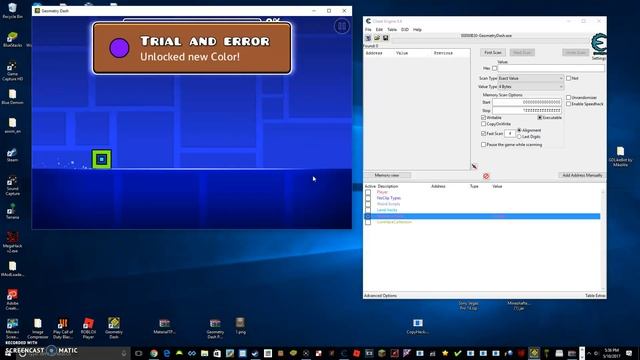The height and width of the screenshot is (360, 640).
Task: Enable the Unrandomizer checkbox
Action: (x=569, y=98)
